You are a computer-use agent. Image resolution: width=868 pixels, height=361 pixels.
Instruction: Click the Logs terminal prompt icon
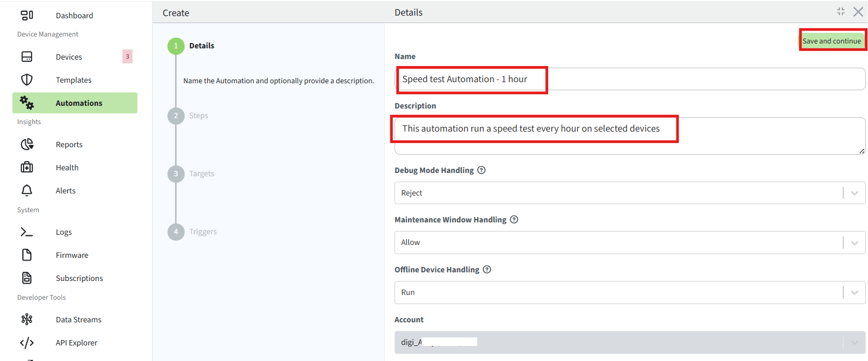27,232
